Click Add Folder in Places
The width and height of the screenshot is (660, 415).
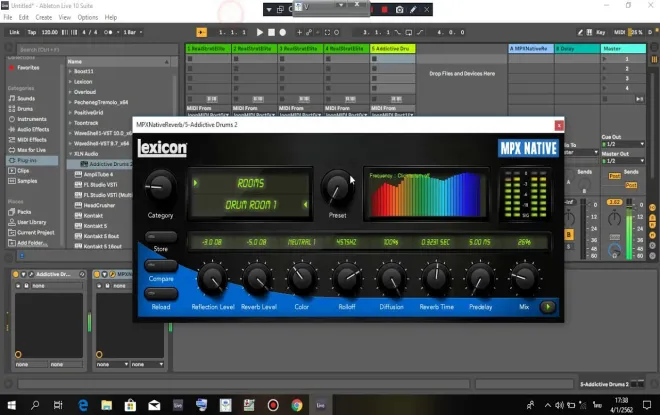click(32, 243)
